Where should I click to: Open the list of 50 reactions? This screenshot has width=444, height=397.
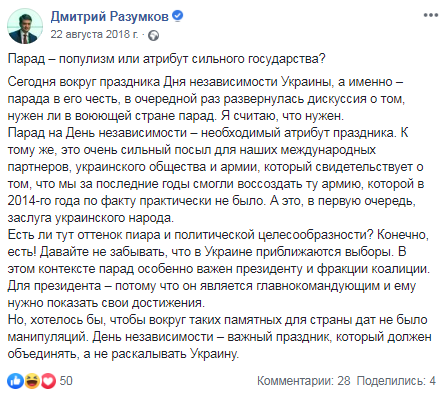[x=66, y=381]
